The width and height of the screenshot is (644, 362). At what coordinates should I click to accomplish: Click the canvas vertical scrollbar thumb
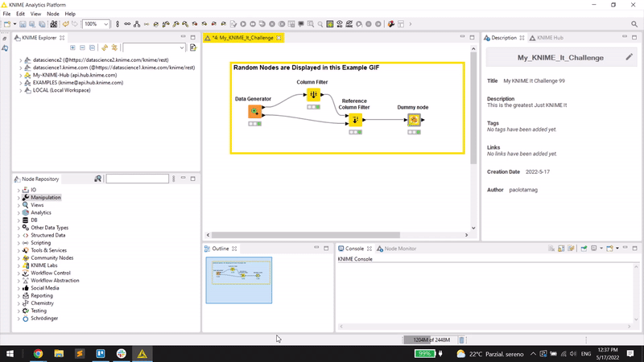pyautogui.click(x=473, y=109)
